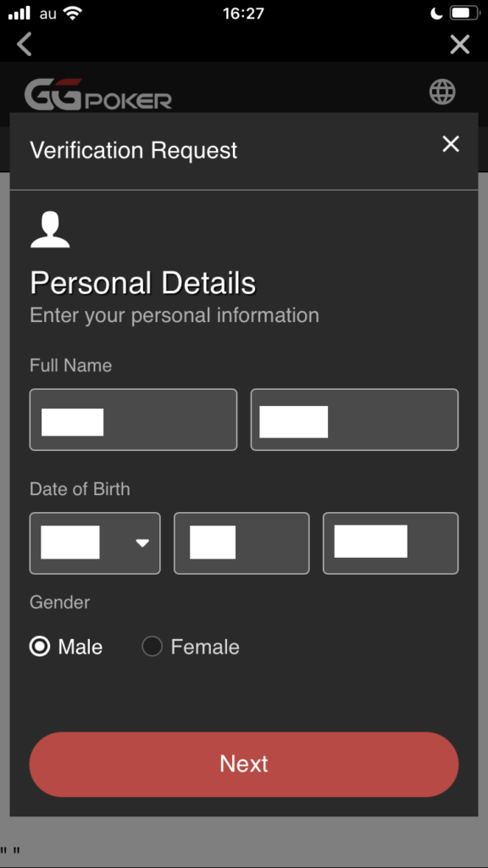This screenshot has height=868, width=488.
Task: Click the birth day field
Action: tap(241, 543)
